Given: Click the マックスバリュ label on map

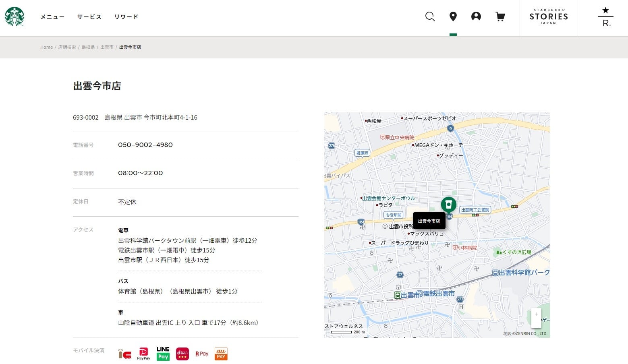Looking at the screenshot, I should pos(426,234).
